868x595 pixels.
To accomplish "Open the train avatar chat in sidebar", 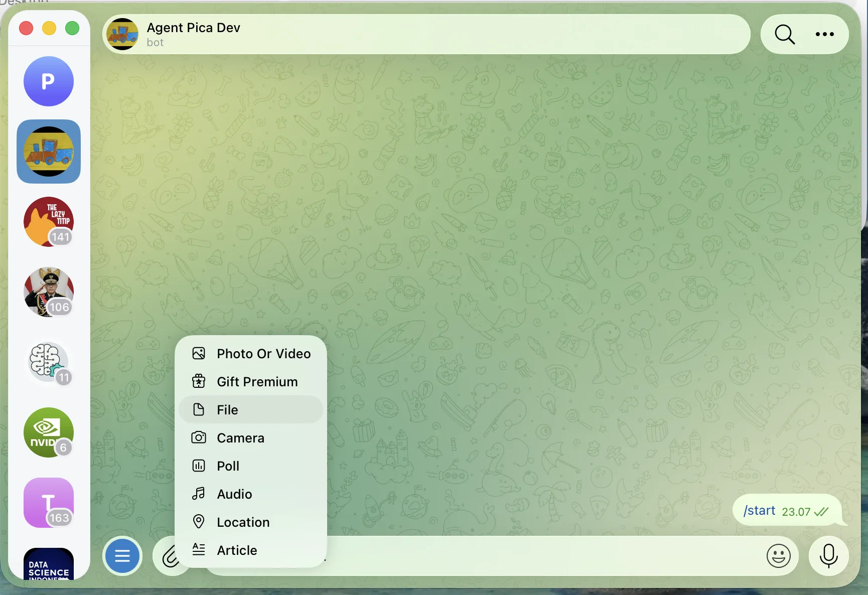I will 49,152.
